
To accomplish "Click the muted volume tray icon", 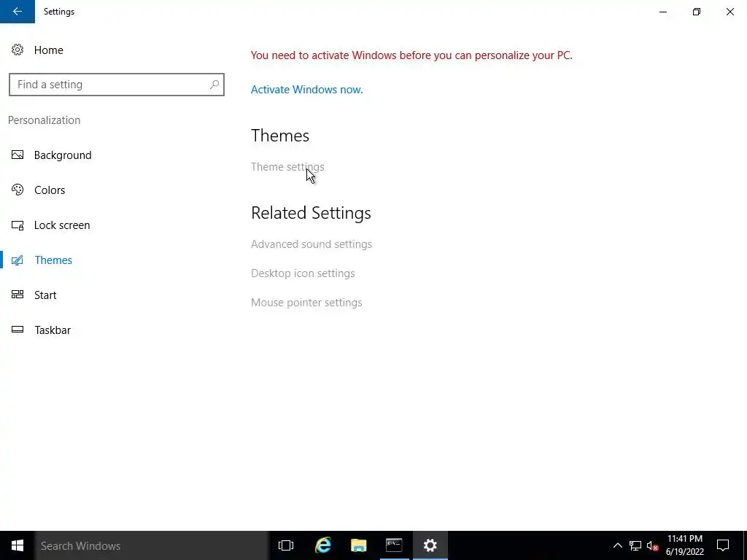I will [652, 545].
